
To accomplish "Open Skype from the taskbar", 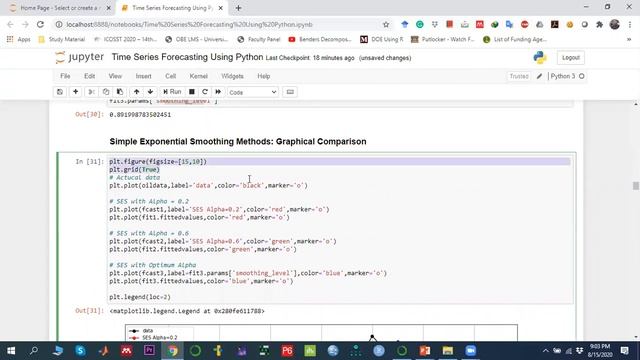I will [80, 351].
